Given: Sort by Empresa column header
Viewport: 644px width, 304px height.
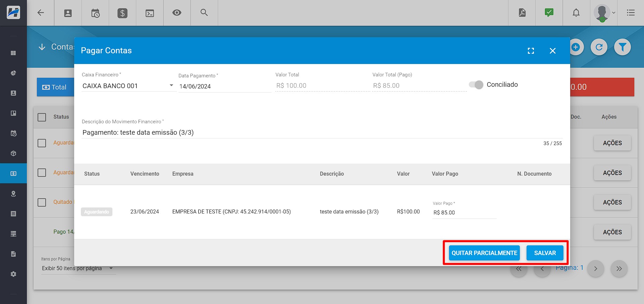Looking at the screenshot, I should coord(183,174).
